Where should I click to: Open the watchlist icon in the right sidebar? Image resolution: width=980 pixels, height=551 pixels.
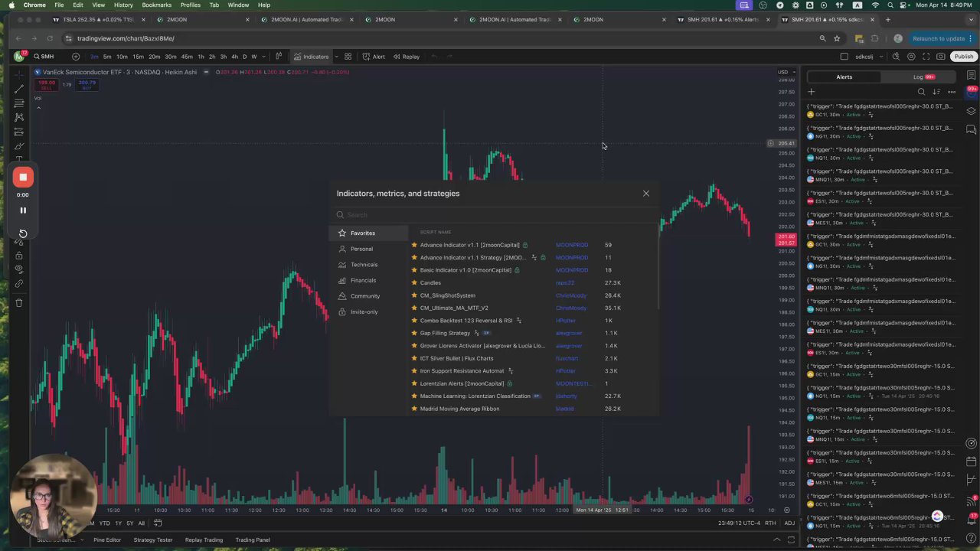click(971, 76)
